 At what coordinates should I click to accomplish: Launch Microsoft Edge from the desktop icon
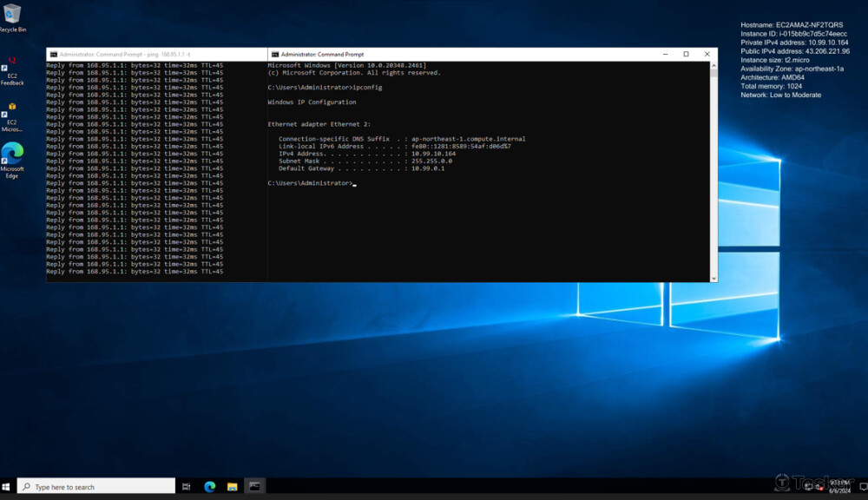[12, 154]
